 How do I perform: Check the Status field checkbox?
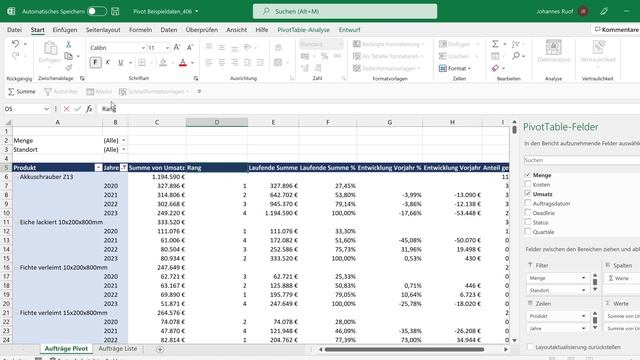click(528, 222)
